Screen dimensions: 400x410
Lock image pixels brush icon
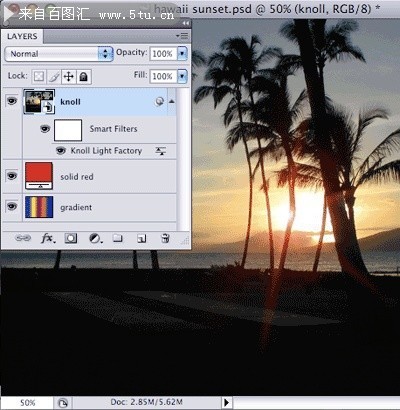54,77
